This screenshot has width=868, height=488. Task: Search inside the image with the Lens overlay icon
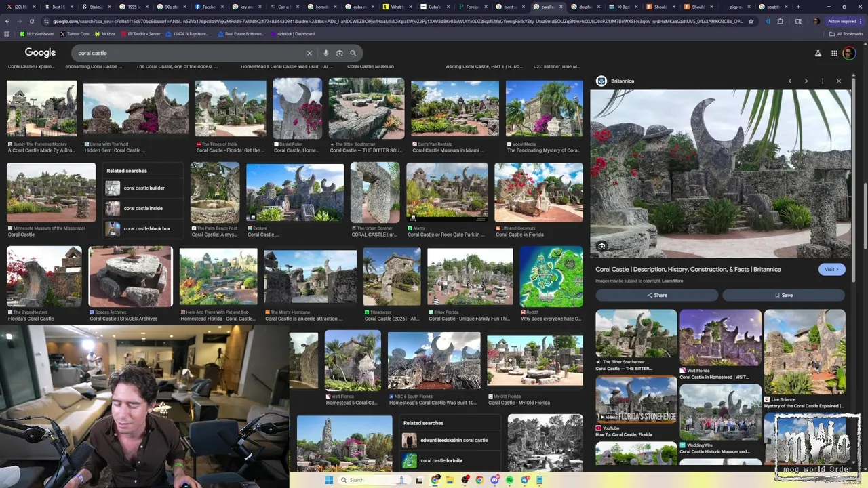tap(601, 247)
